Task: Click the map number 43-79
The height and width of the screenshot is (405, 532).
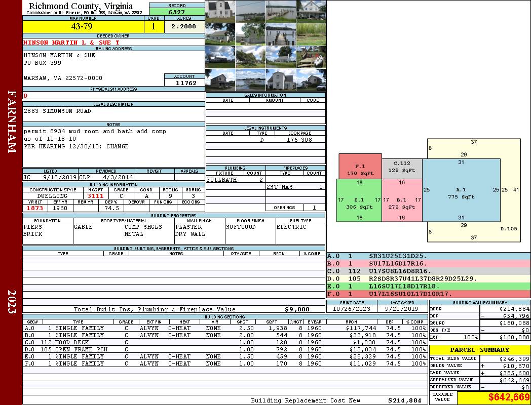Action: pos(82,26)
